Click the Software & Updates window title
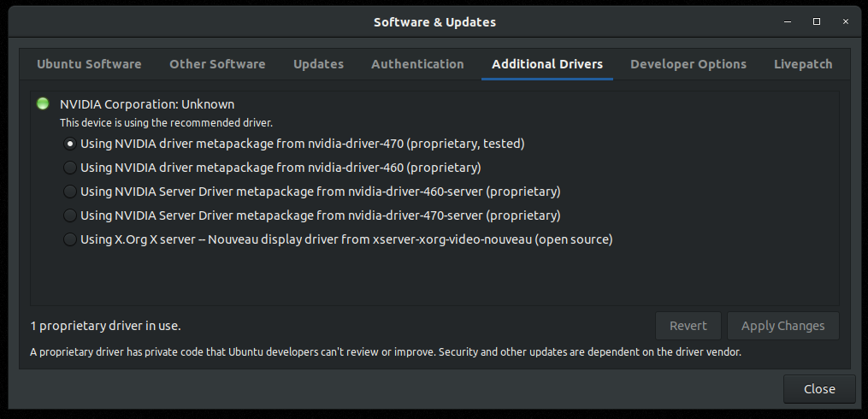Viewport: 868px width, 419px height. tap(434, 22)
